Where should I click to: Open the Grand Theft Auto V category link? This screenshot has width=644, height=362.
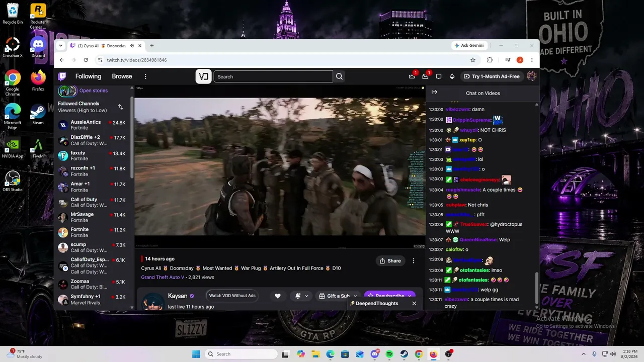click(x=163, y=277)
